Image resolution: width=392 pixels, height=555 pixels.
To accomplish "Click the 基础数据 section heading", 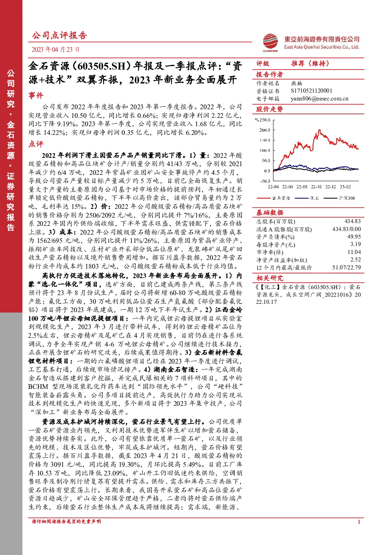I will tap(269, 212).
